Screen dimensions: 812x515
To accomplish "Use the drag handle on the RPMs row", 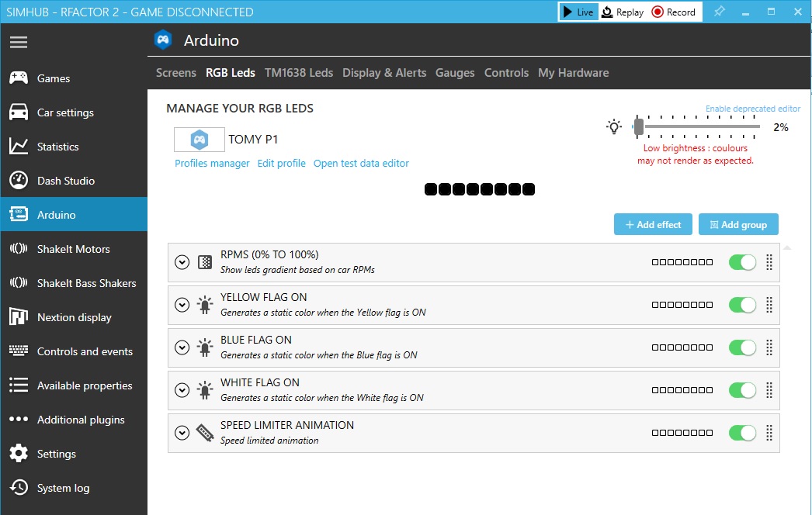I will coord(769,262).
